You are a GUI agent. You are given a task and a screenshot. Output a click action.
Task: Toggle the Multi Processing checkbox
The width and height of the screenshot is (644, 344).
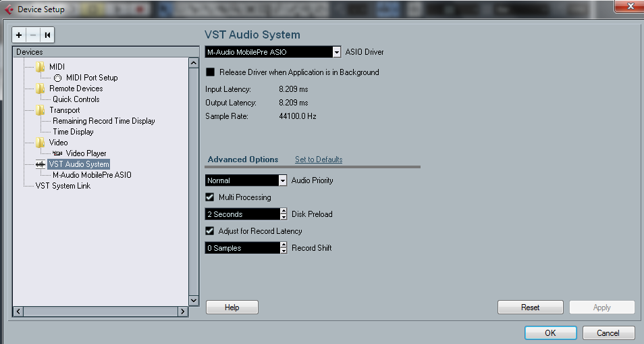(x=210, y=197)
